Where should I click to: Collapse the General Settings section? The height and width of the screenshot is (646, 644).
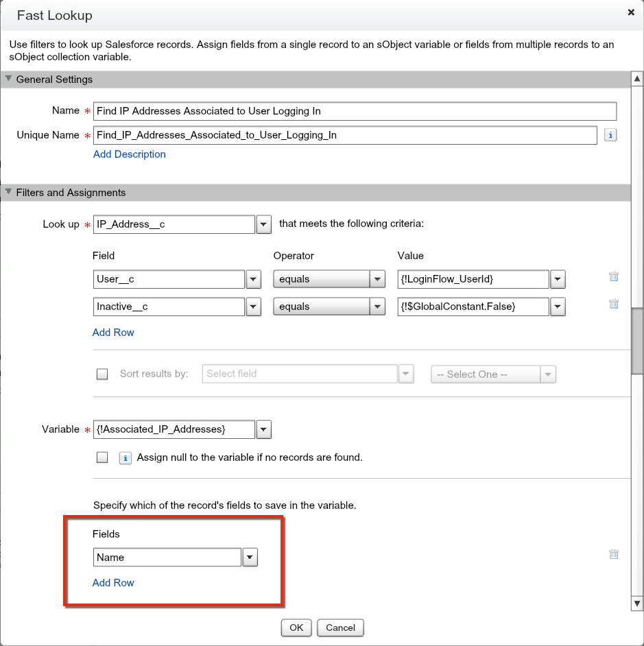[x=9, y=79]
